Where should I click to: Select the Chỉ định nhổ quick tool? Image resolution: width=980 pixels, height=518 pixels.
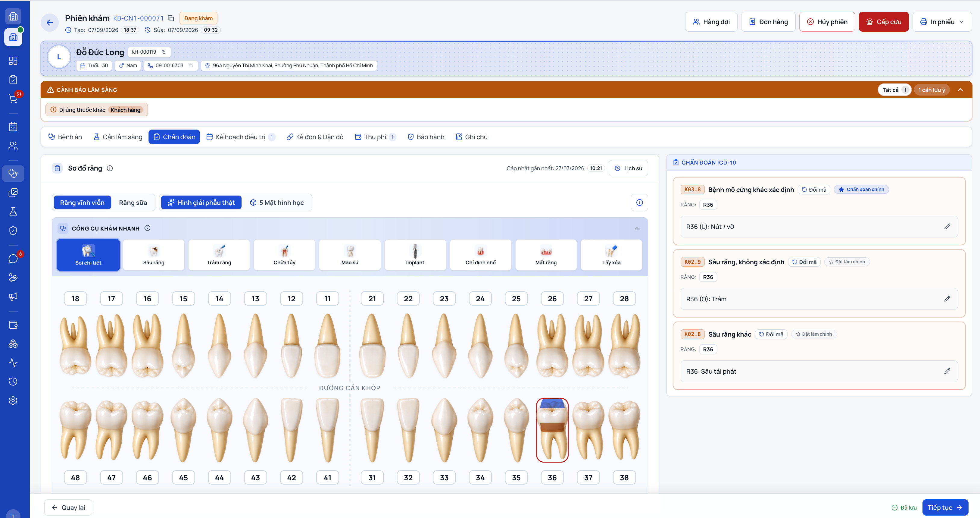pyautogui.click(x=480, y=255)
